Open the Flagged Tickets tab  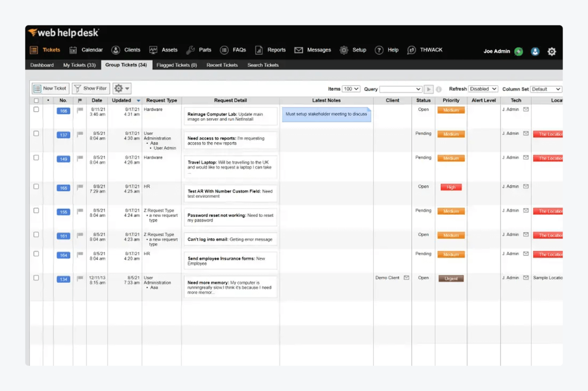(x=176, y=65)
